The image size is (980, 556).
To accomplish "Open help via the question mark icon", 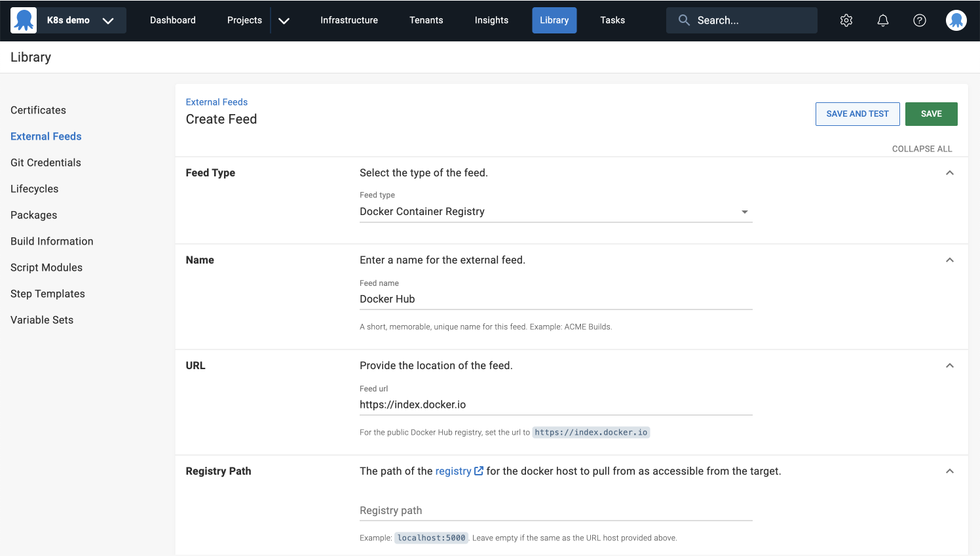I will (x=919, y=20).
